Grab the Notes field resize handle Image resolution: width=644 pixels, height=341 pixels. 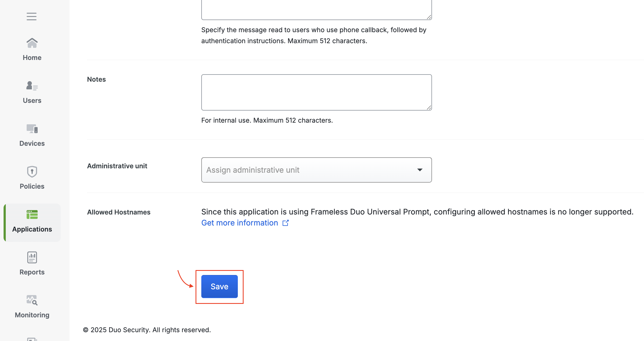coord(429,108)
